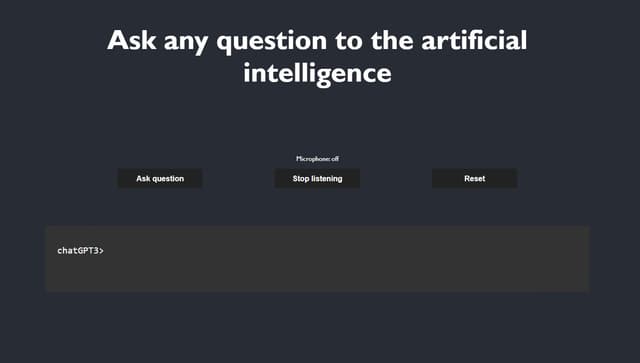The image size is (640, 363).
Task: Focus the chatGPT3 output console box
Action: click(318, 259)
